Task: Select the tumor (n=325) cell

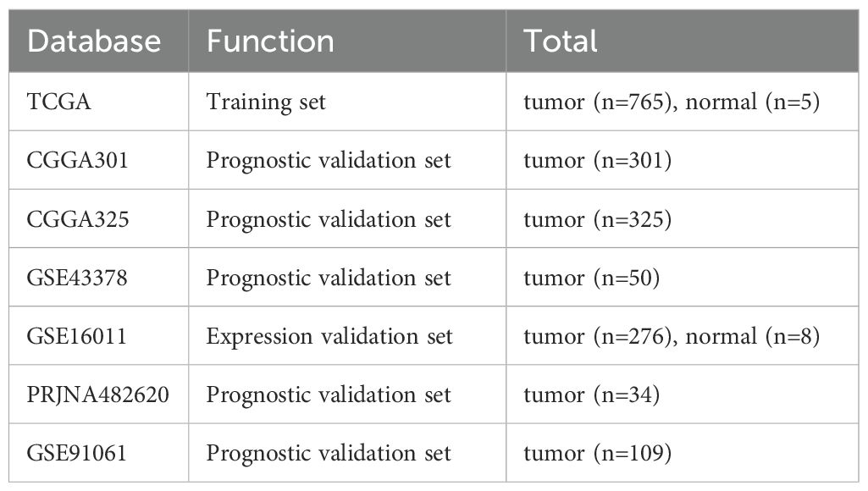Action: (x=598, y=219)
